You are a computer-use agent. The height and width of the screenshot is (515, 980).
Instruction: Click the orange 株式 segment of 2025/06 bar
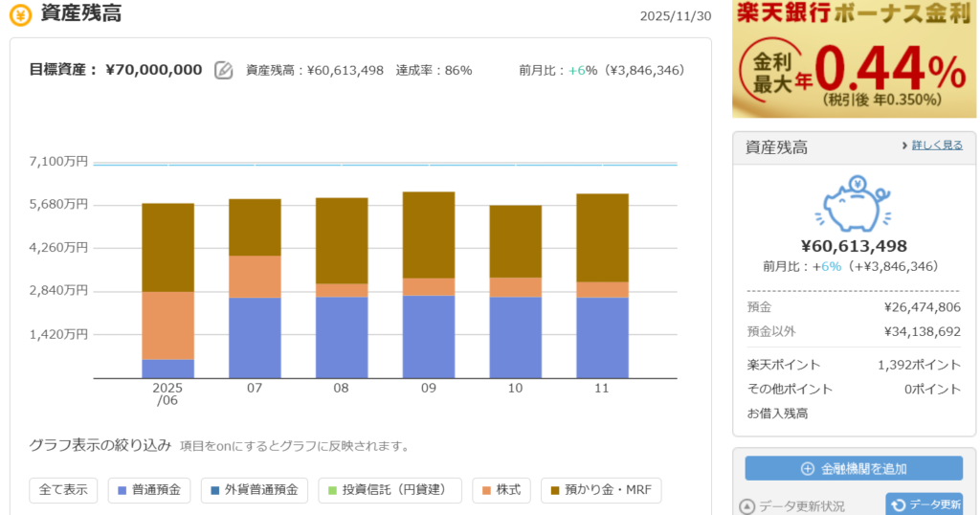[167, 325]
